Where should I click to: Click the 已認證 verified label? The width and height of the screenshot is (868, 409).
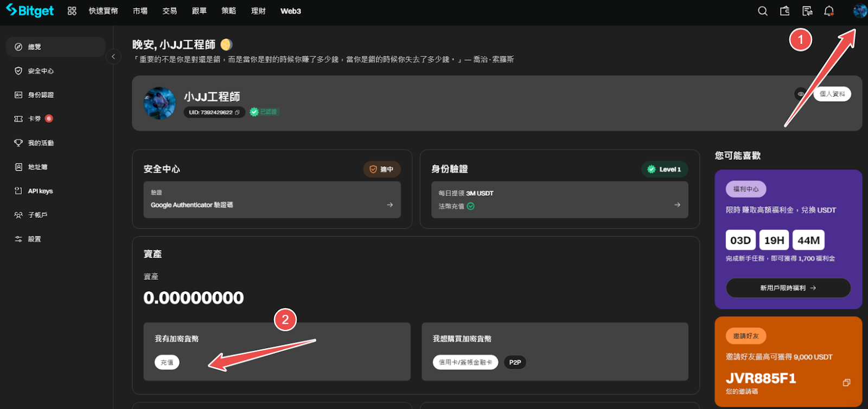[x=269, y=112]
